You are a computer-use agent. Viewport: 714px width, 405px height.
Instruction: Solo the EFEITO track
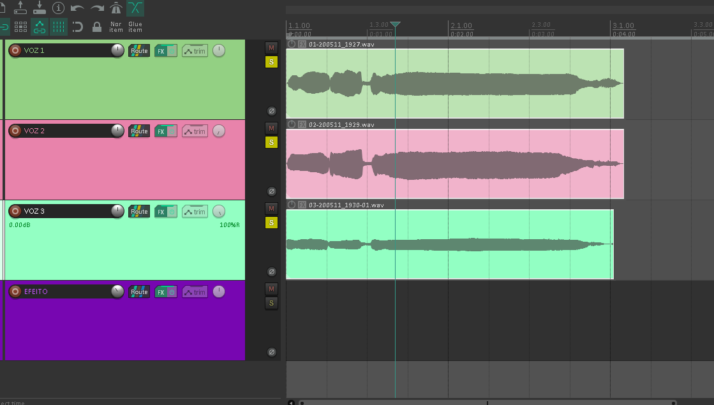(271, 303)
